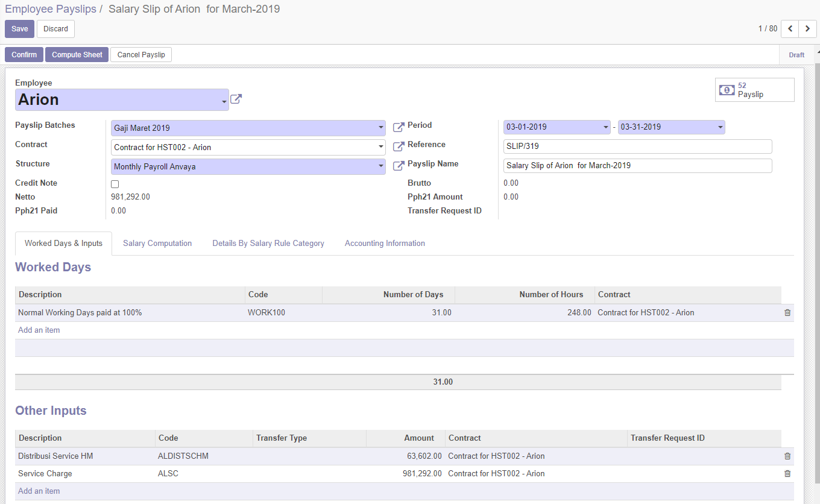Image resolution: width=820 pixels, height=504 pixels.
Task: Open the 52 Payslip stat button
Action: 755,90
